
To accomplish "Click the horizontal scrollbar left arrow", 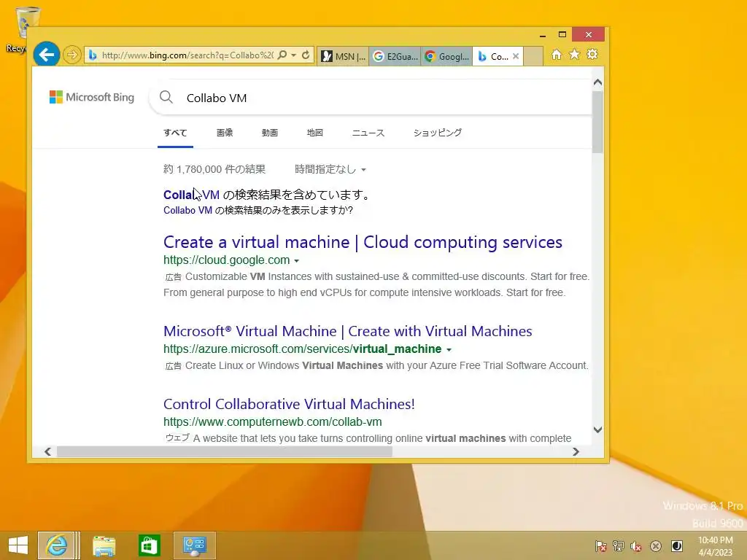I will [47, 451].
